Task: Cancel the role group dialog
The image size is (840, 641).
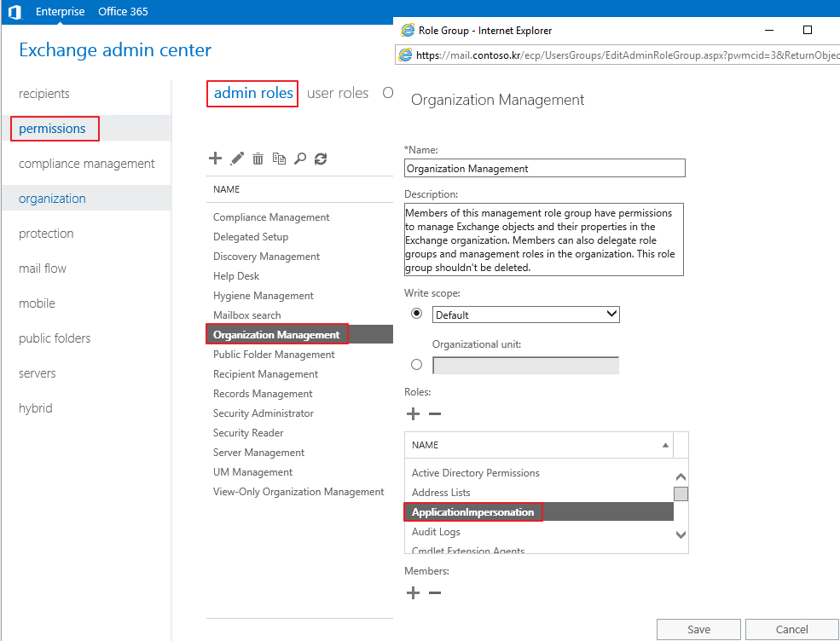Action: [791, 629]
